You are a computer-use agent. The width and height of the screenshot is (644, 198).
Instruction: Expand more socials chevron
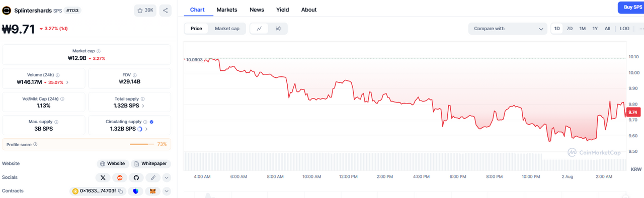[x=167, y=177]
